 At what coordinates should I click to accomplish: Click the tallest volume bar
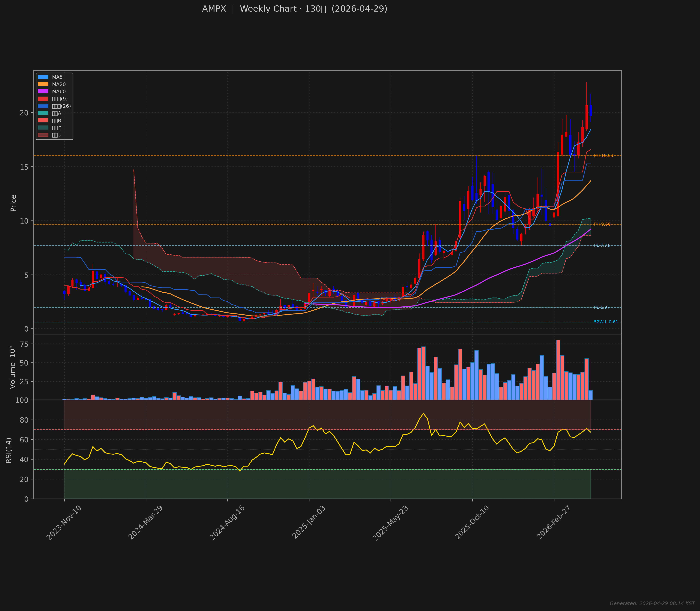tap(558, 370)
